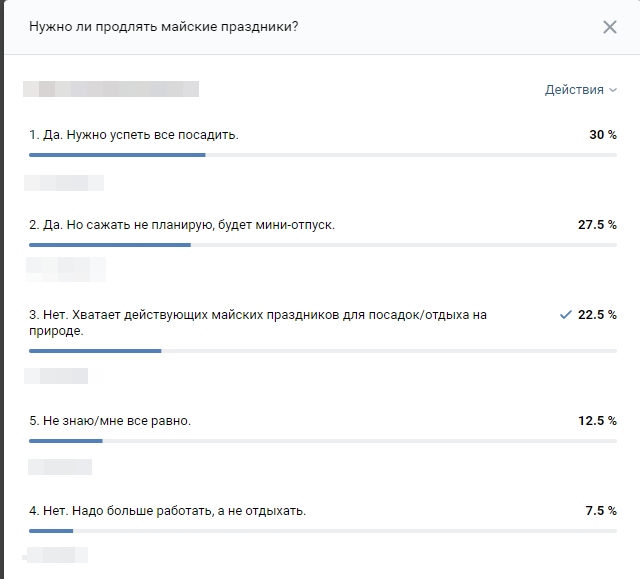Open voters list under option 1

(64, 183)
